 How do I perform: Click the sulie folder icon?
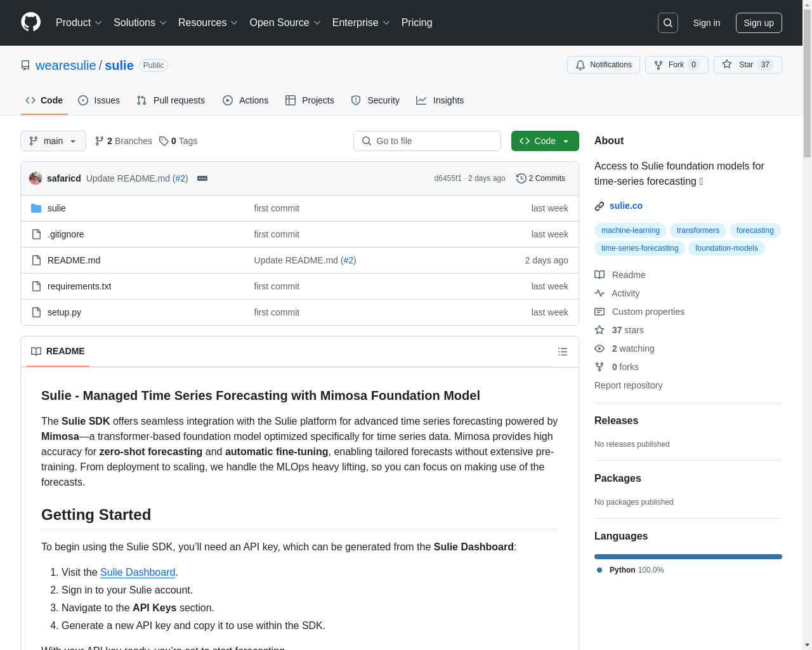tap(36, 208)
